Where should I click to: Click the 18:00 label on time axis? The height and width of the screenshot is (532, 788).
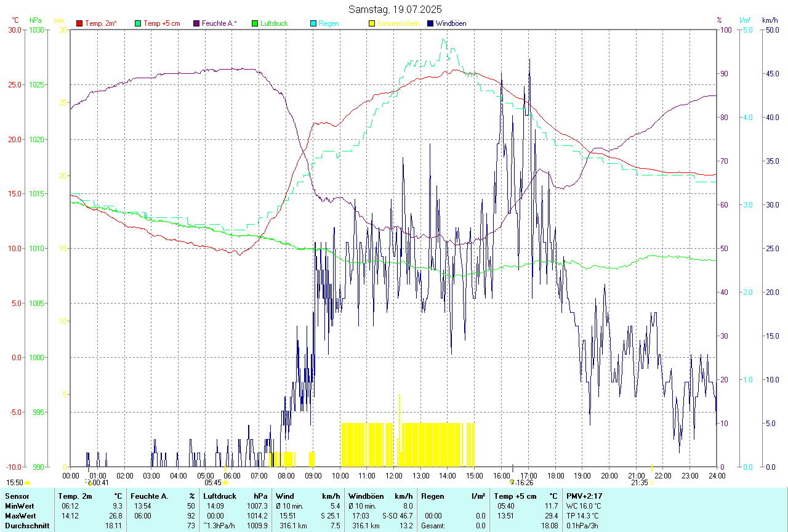[555, 475]
